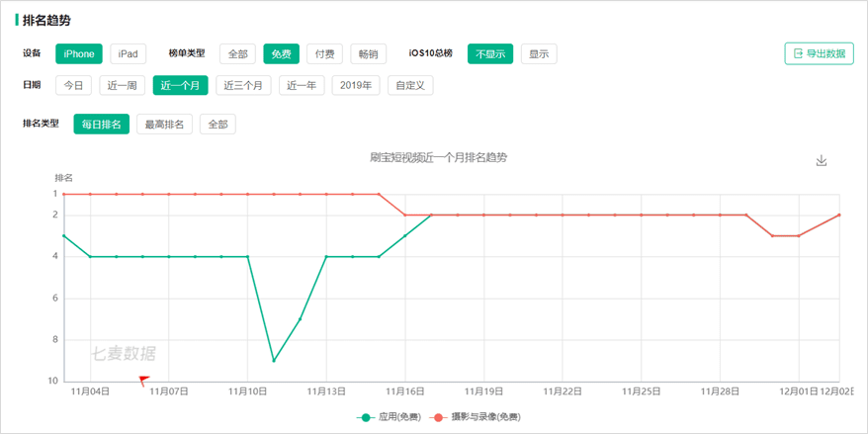Open 自定义 custom date range
The width and height of the screenshot is (868, 434).
410,85
